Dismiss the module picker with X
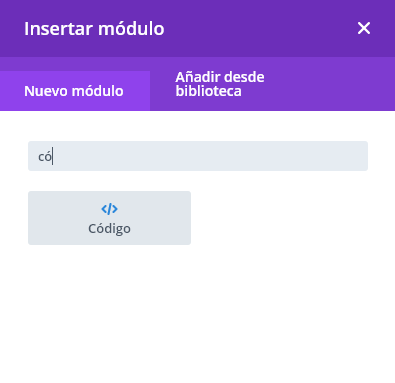 point(364,28)
